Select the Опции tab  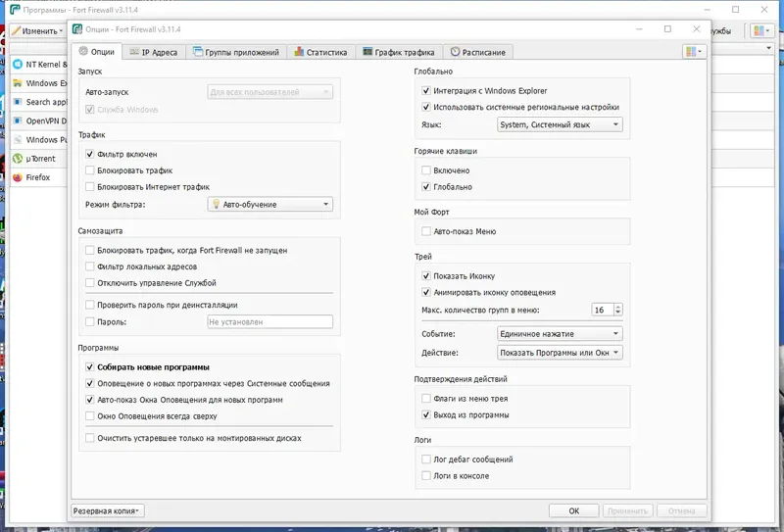click(x=96, y=52)
